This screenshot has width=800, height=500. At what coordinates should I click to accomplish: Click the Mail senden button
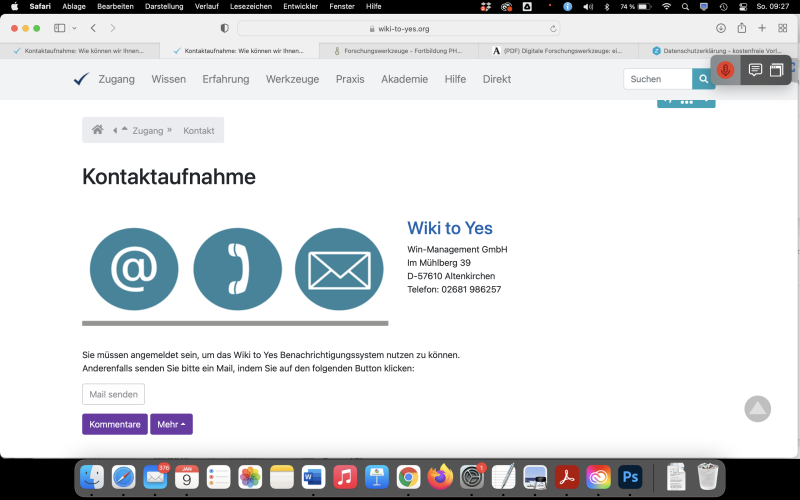[x=113, y=394]
